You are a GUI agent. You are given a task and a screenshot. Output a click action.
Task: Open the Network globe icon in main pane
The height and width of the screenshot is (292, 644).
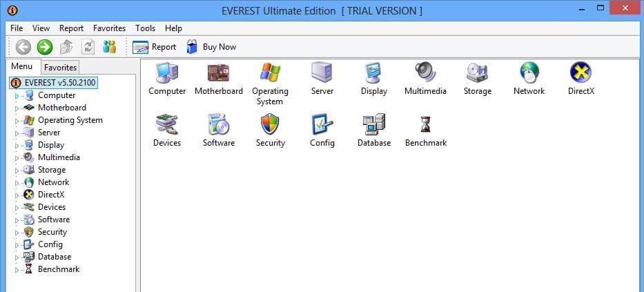pyautogui.click(x=529, y=72)
